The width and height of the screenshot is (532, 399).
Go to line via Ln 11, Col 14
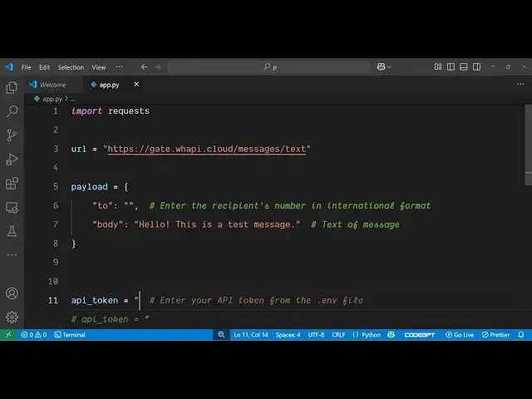(251, 335)
